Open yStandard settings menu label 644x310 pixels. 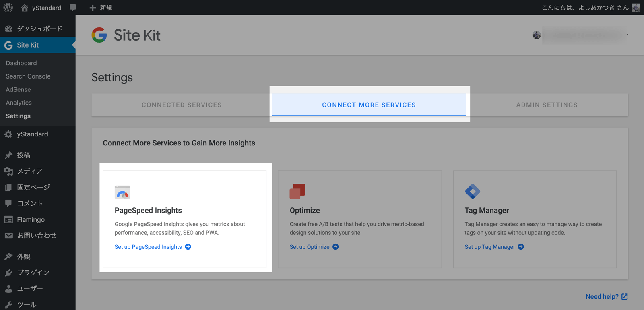[x=33, y=134]
